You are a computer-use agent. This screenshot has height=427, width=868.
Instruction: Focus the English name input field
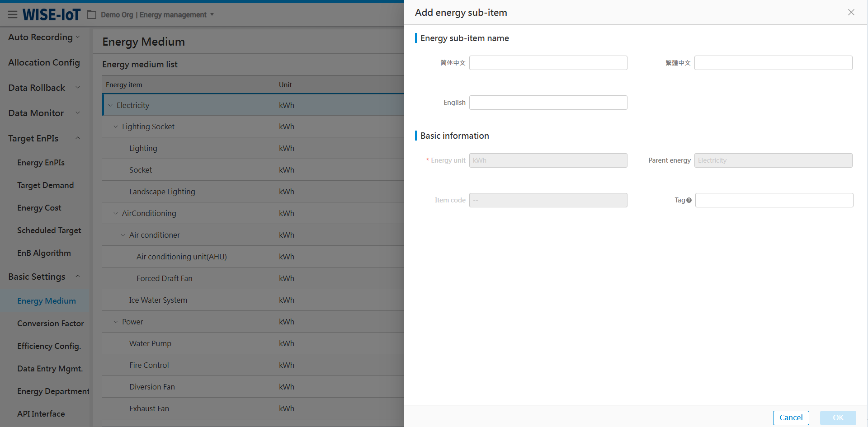[x=548, y=103]
